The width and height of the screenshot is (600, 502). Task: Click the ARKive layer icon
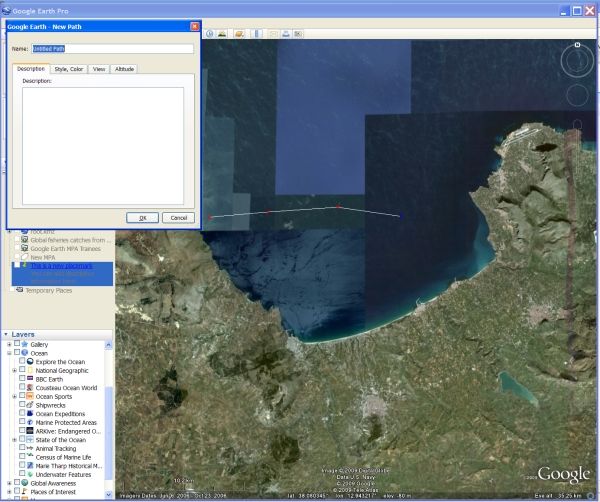point(30,431)
